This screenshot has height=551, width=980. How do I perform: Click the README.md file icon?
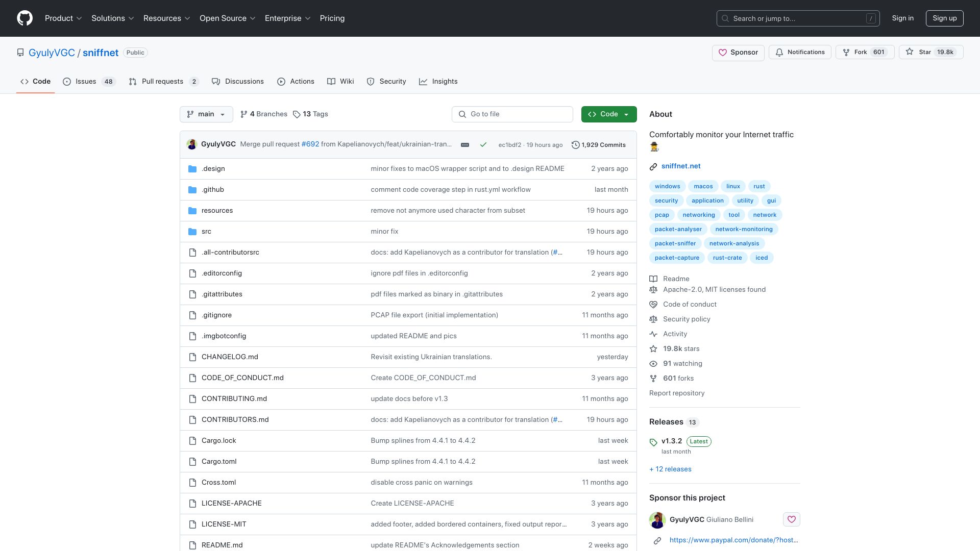point(192,545)
